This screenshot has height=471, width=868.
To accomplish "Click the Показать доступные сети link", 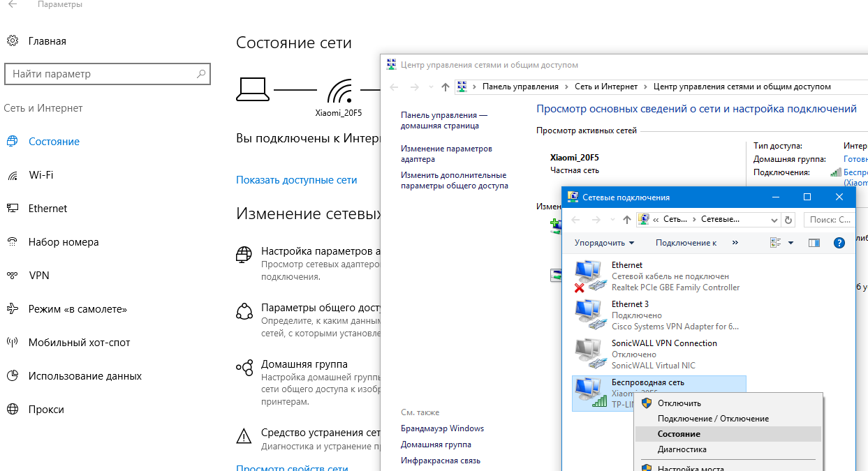I will [297, 179].
